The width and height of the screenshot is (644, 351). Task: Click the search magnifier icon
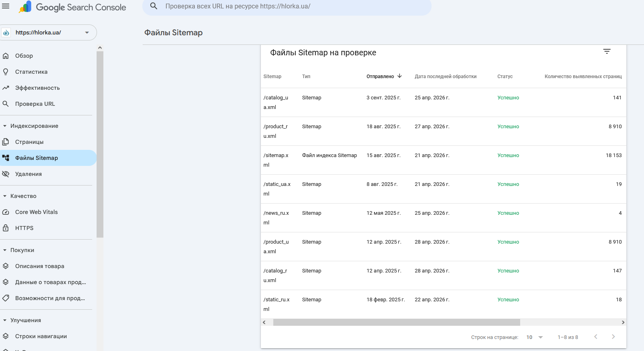click(153, 6)
